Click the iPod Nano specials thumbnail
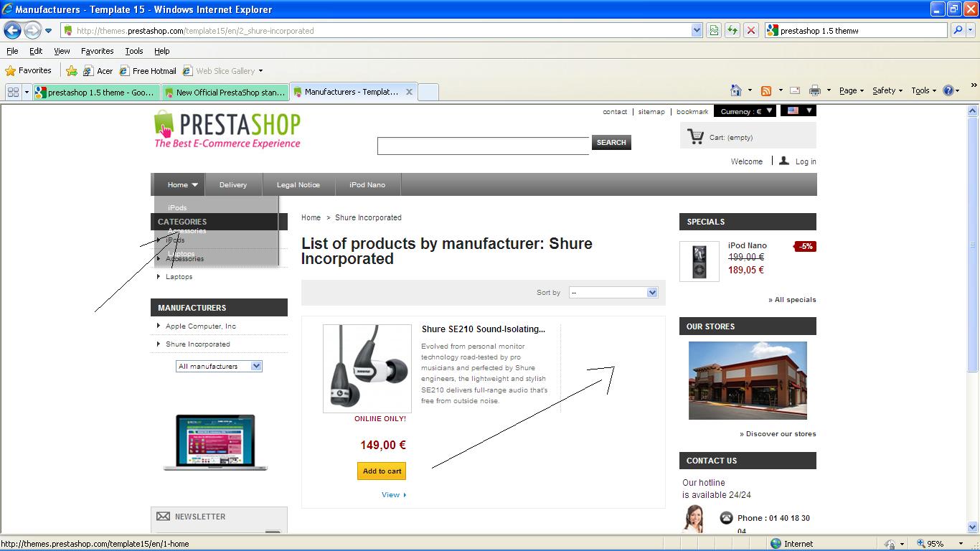The image size is (980, 551). 699,261
